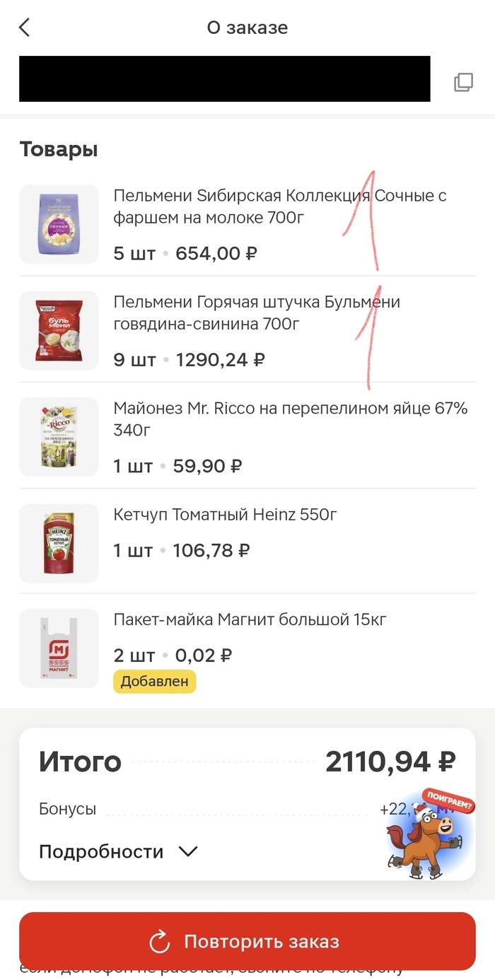
Task: Tap the refresh icon on the repeat button
Action: point(161,942)
